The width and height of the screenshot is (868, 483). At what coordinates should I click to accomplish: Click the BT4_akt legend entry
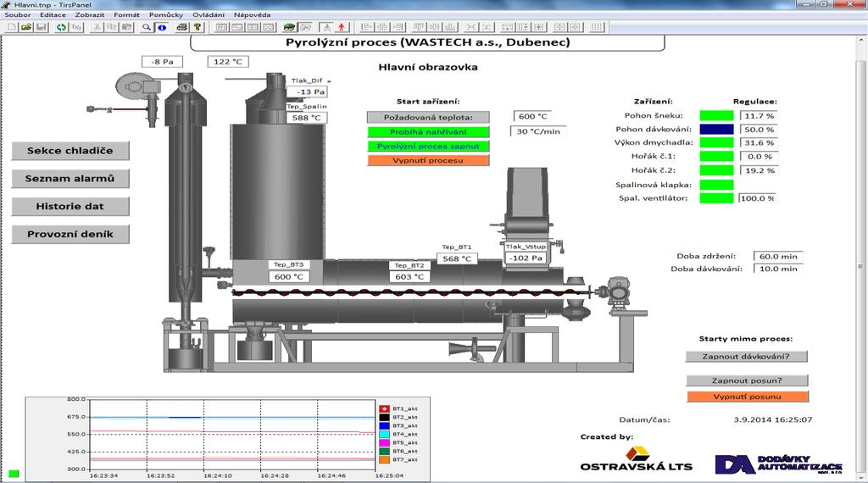pos(398,435)
